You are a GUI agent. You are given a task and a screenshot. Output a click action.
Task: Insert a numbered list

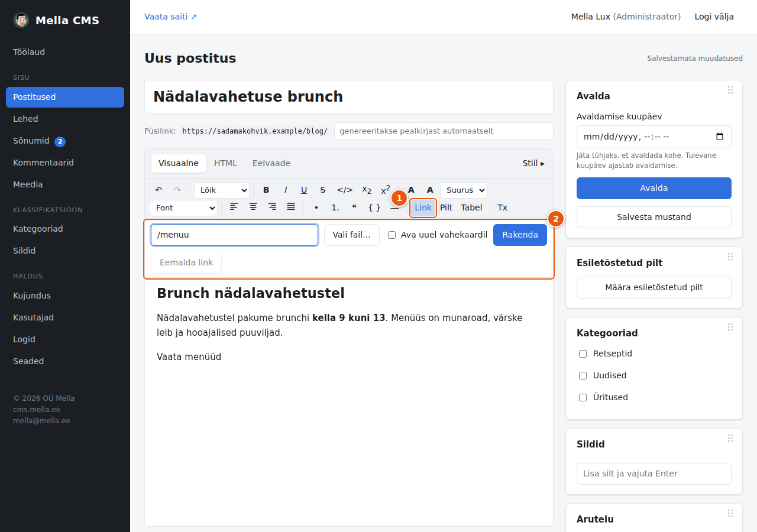tap(335, 207)
